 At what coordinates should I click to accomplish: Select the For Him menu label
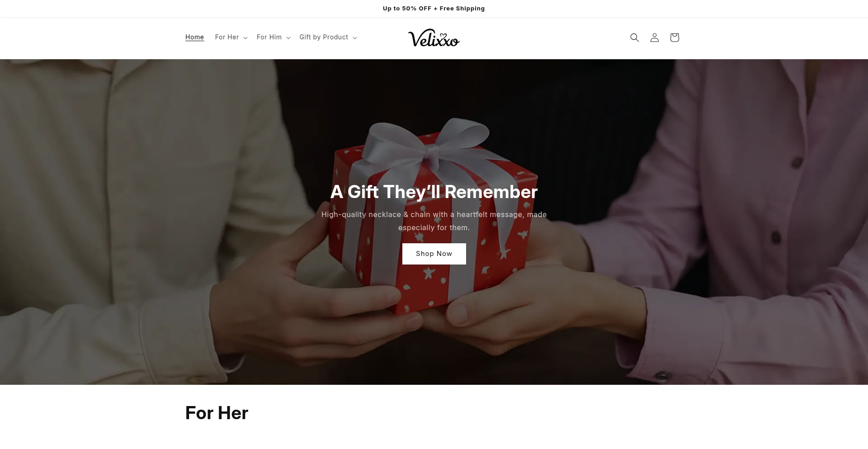tap(269, 37)
